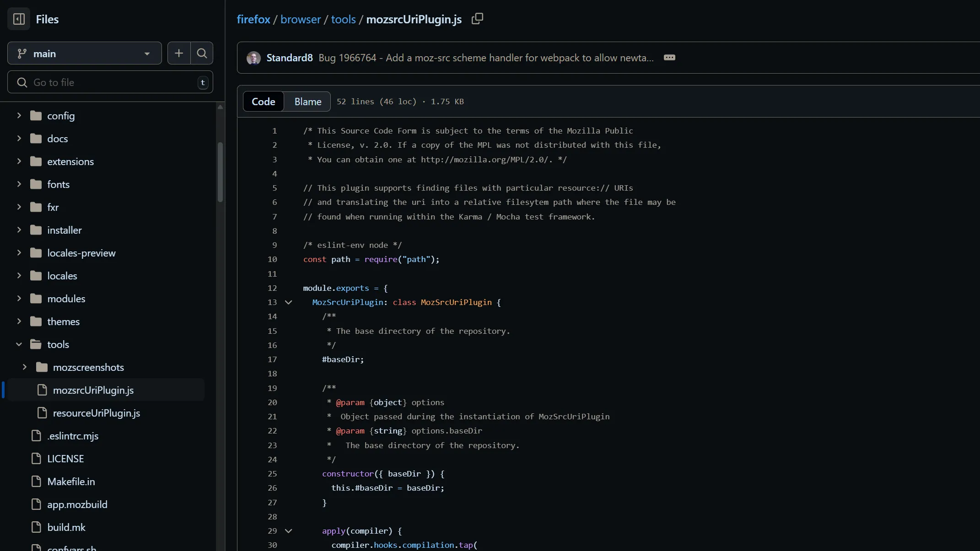This screenshot has height=551, width=980.
Task: Click line number 25 in code
Action: coord(272,474)
